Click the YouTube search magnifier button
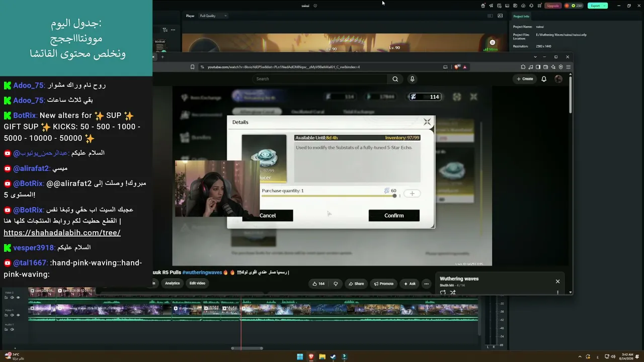Screen dimensions: 644x362 click(x=395, y=79)
